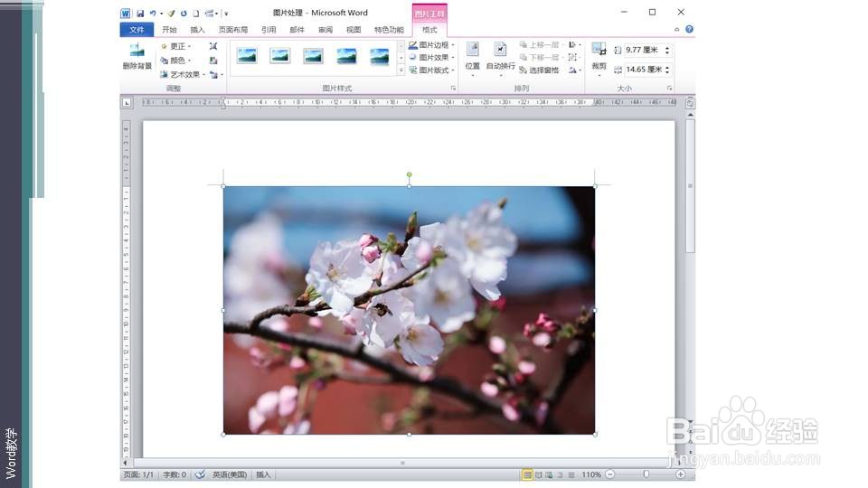868x488 pixels.
Task: Click the Compress Pictures icon
Action: 213,46
